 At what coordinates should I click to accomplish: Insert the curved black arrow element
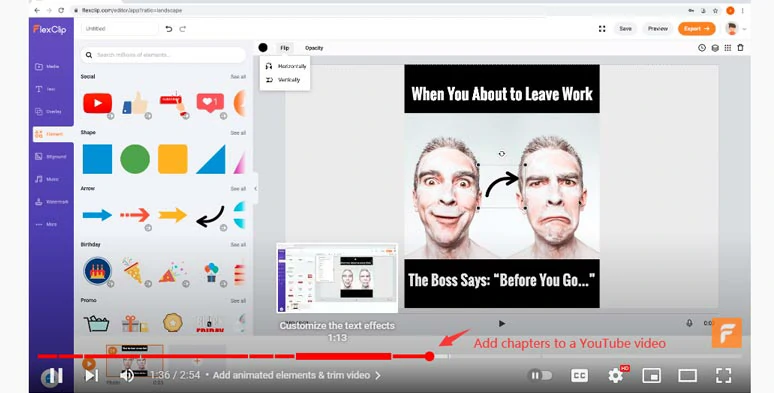click(210, 216)
